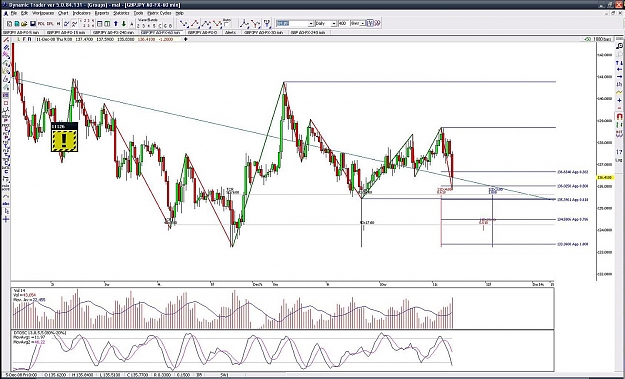Image resolution: width=625 pixels, height=379 pixels.
Task: Select the rectangle drawing tool in left toolbar
Action: [x=6, y=103]
